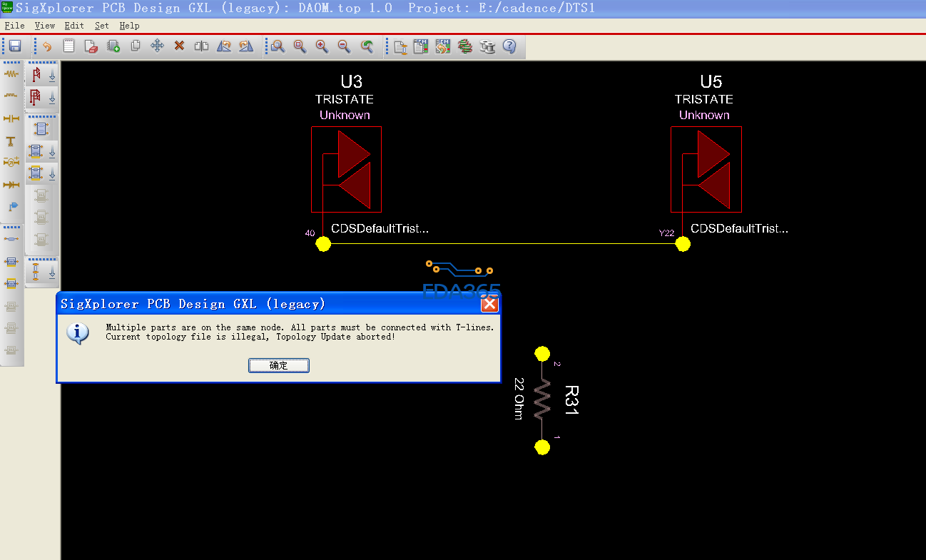The image size is (926, 560).
Task: Open Help with the question mark icon
Action: (509, 46)
